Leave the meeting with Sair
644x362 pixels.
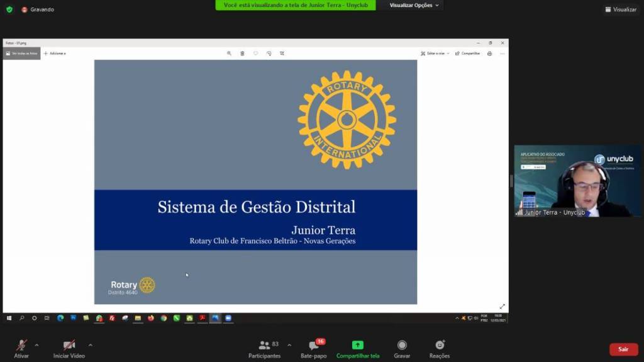click(x=623, y=349)
